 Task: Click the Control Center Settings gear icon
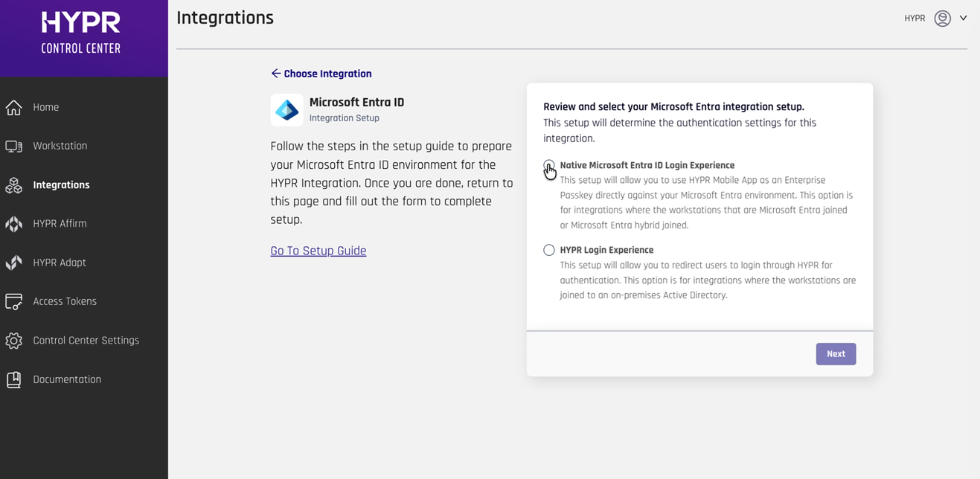tap(14, 341)
